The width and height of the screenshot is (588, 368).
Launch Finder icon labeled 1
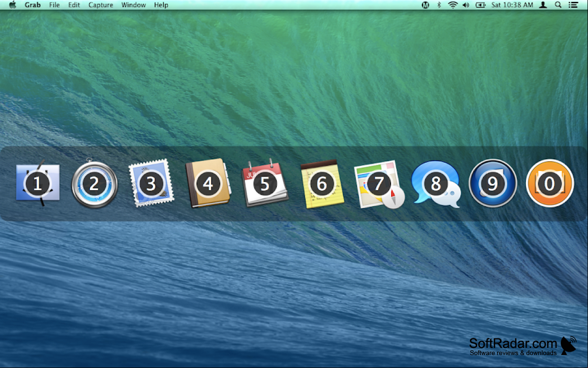[38, 184]
